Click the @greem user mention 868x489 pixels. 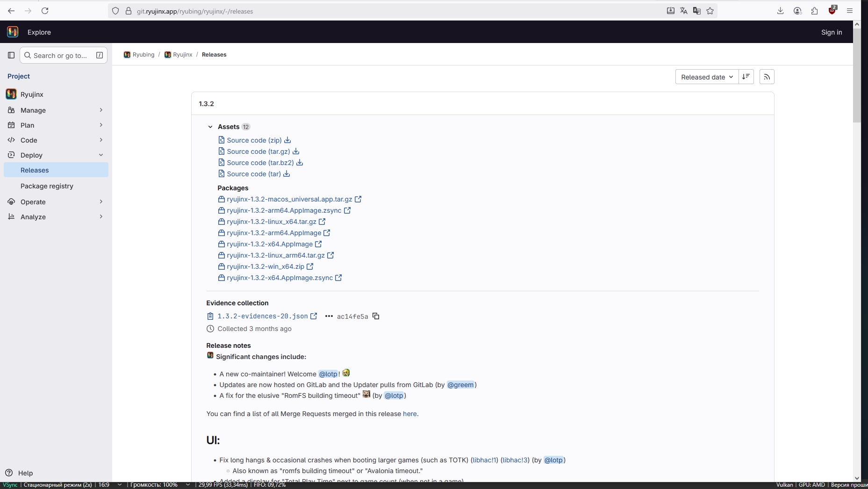[460, 385]
